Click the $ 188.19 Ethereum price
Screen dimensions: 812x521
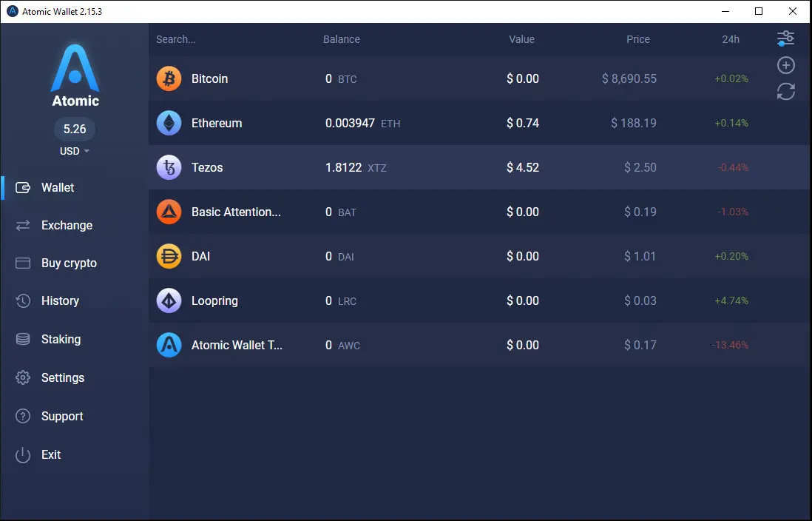pos(633,124)
